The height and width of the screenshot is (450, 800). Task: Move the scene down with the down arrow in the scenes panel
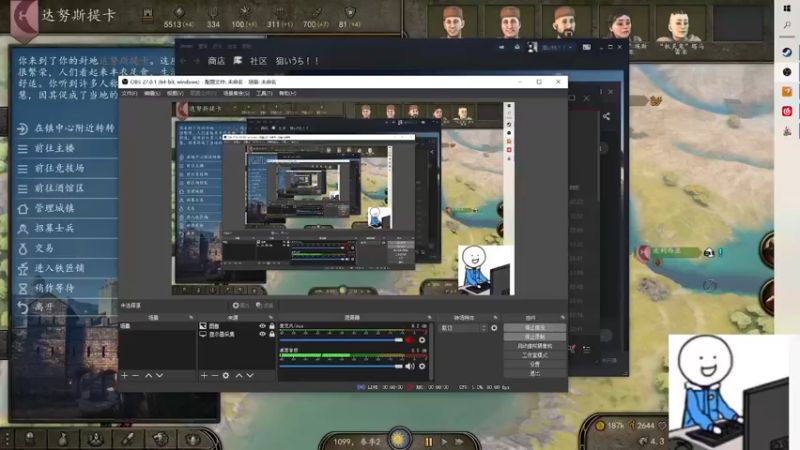point(160,376)
